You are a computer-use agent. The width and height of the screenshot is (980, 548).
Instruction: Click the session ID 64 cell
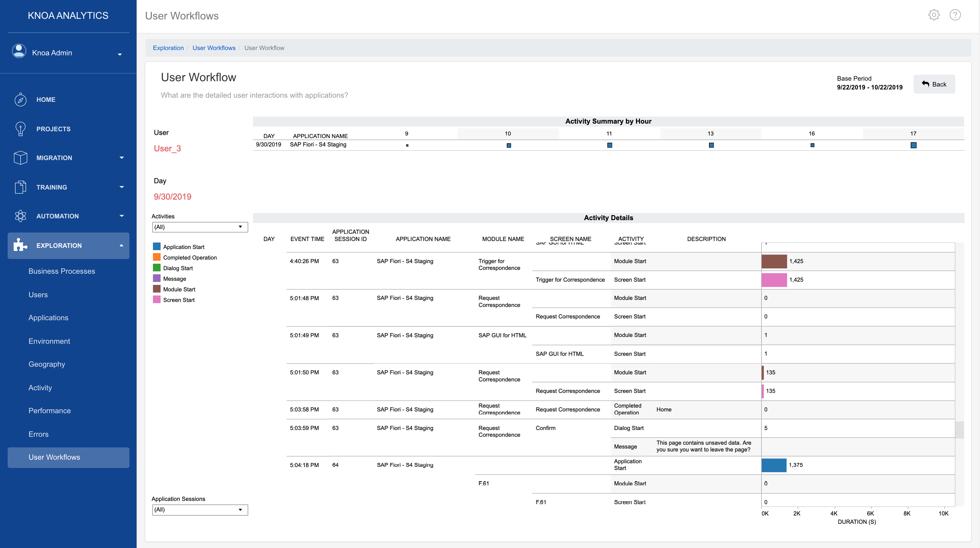335,465
